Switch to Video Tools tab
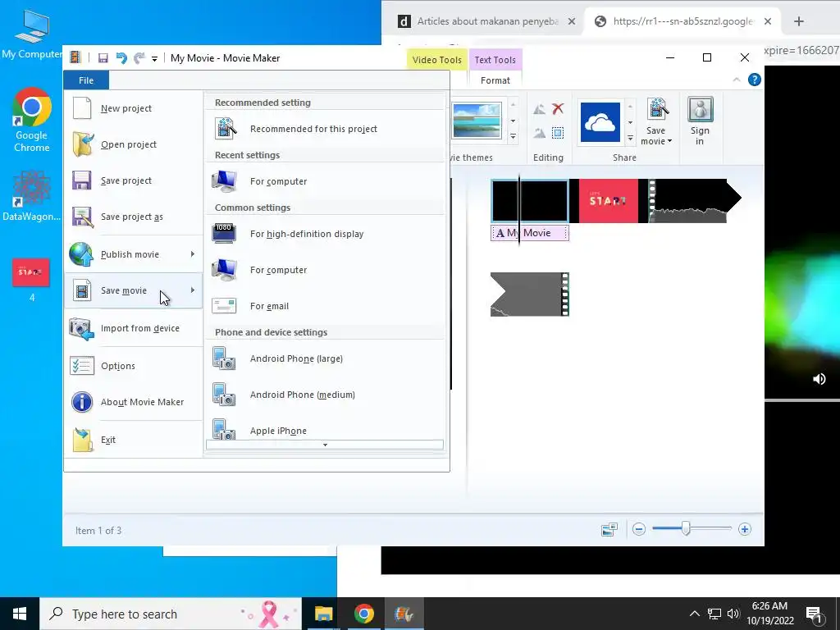Image resolution: width=840 pixels, height=630 pixels. point(436,59)
